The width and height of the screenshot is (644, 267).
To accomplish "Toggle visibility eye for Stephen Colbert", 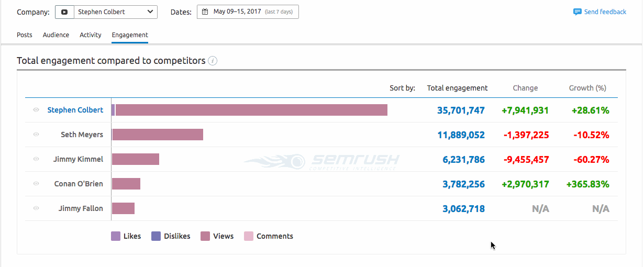I will 36,110.
